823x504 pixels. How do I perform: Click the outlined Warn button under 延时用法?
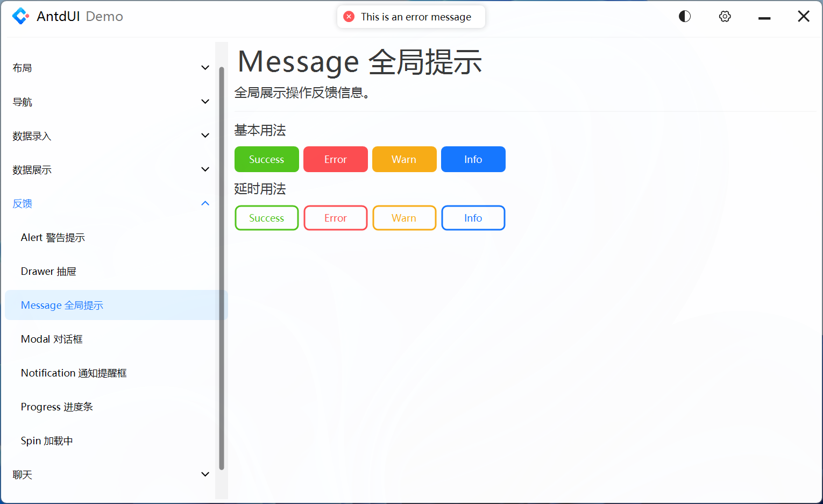point(404,218)
